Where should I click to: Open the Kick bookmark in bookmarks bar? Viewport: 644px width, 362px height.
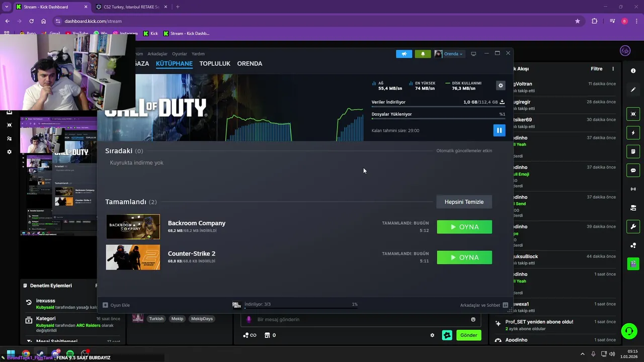coord(150,34)
